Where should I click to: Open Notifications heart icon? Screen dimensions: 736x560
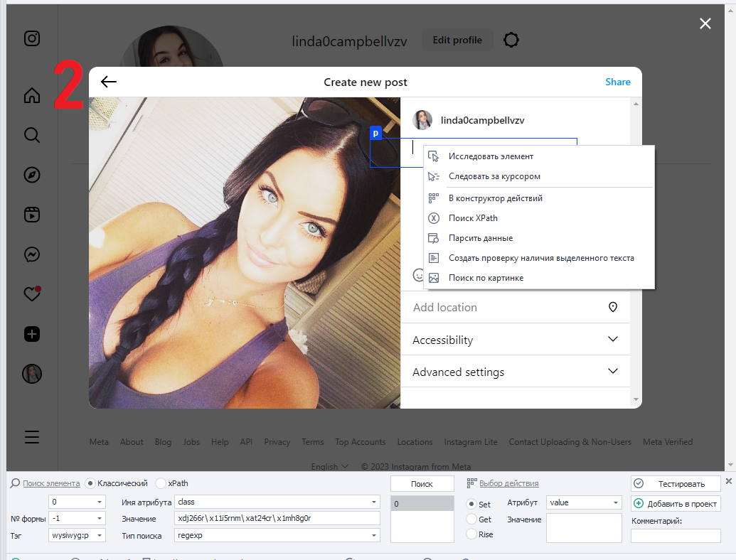(x=32, y=294)
